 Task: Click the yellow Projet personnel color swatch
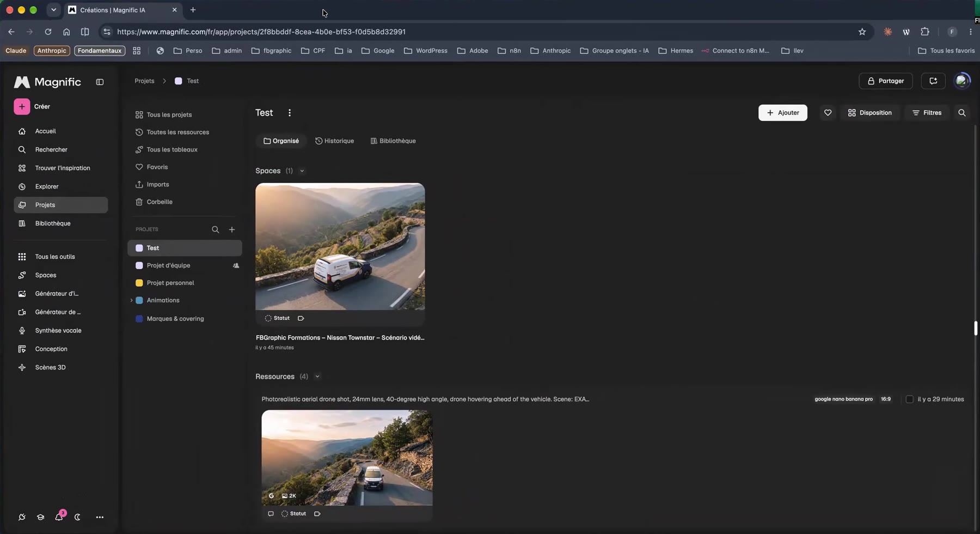pos(139,283)
